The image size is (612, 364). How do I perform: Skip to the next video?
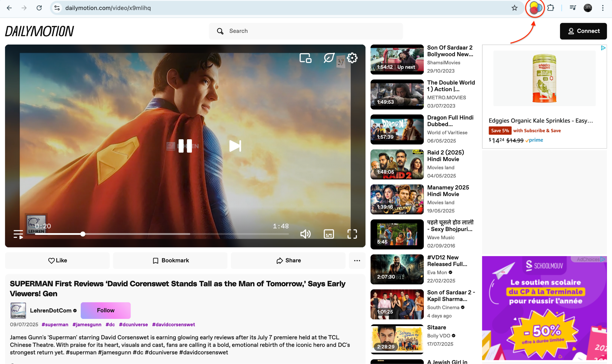tap(235, 146)
